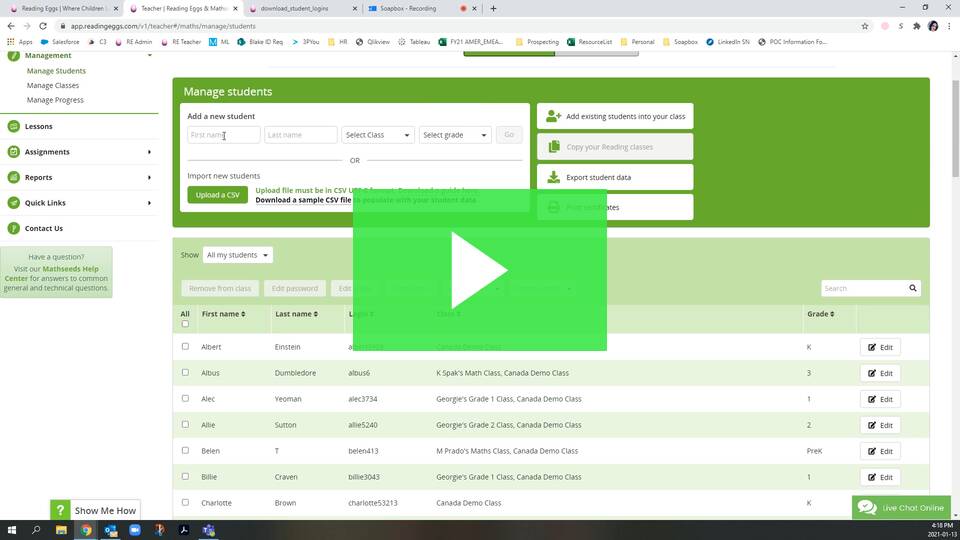This screenshot has height=540, width=960.
Task: Bookmark this page with the star icon
Action: pyautogui.click(x=864, y=26)
